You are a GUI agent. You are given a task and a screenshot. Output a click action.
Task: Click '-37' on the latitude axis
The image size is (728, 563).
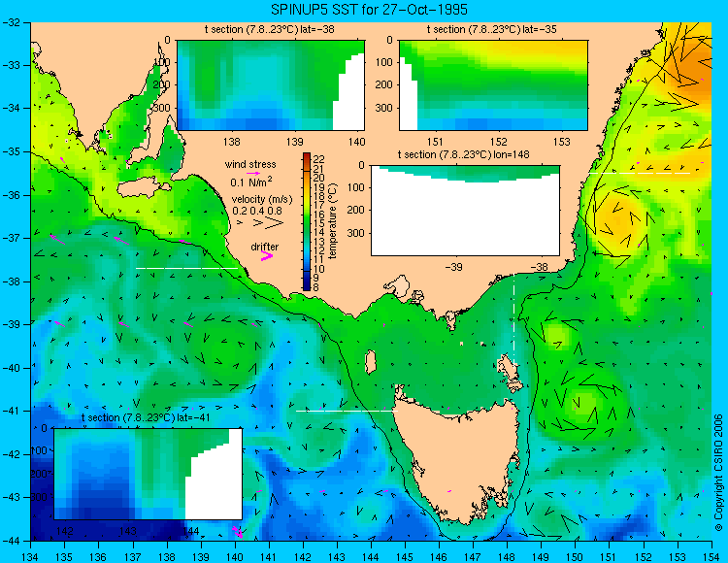pos(11,238)
